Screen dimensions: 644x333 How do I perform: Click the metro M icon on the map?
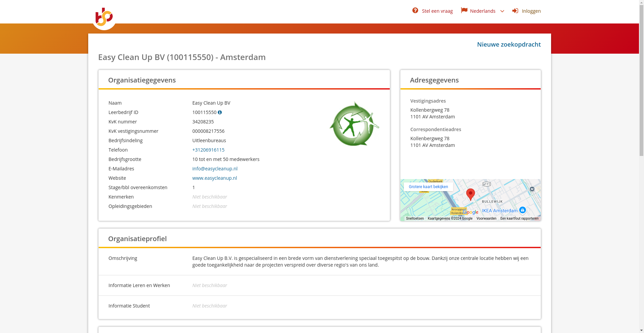click(x=532, y=189)
